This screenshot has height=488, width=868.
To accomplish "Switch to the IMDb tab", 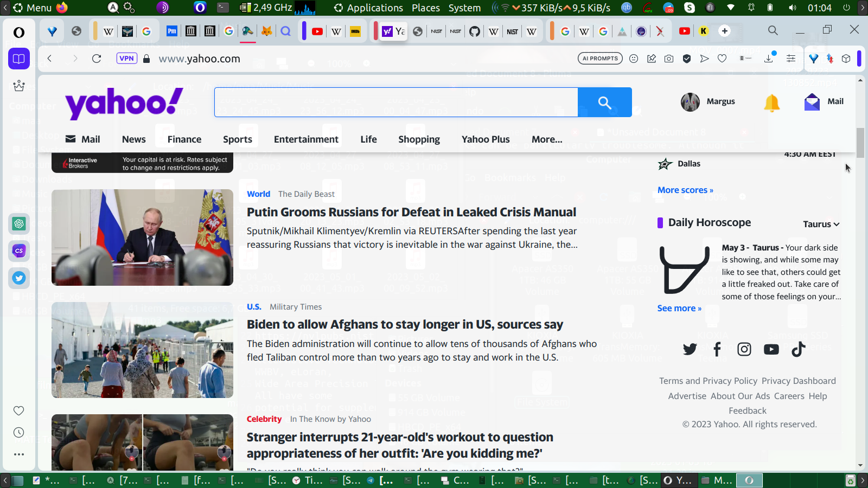I will 355,31.
